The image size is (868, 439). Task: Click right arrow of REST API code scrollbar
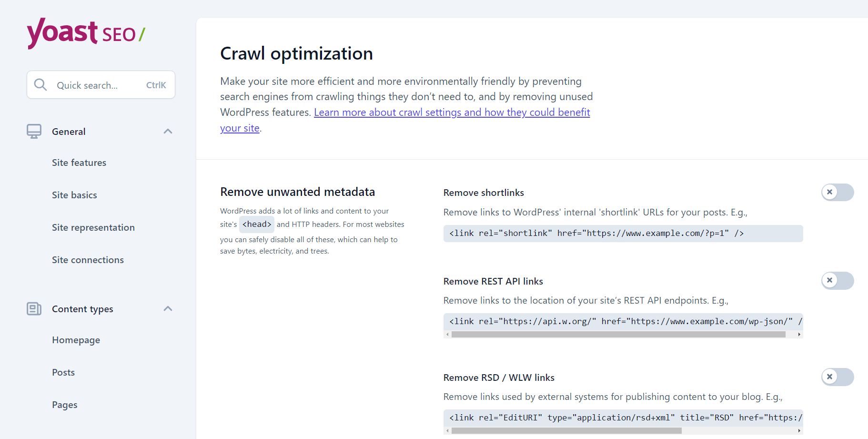click(799, 335)
